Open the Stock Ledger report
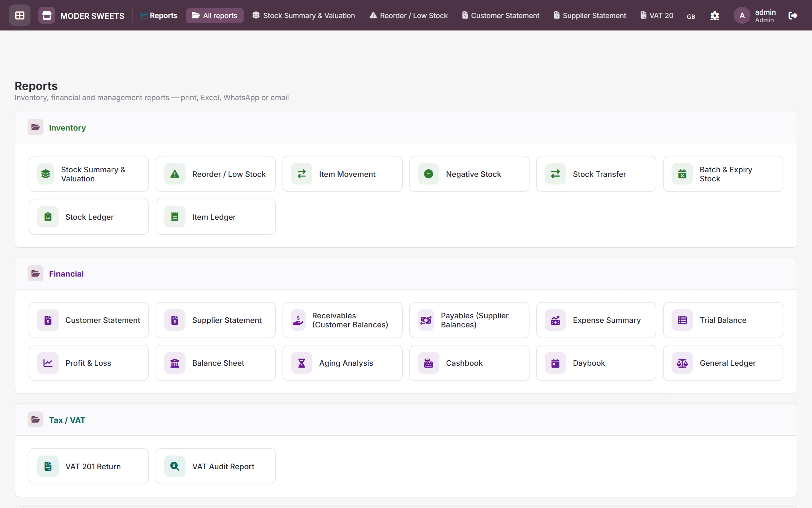Viewport: 812px width, 508px height. (89, 217)
